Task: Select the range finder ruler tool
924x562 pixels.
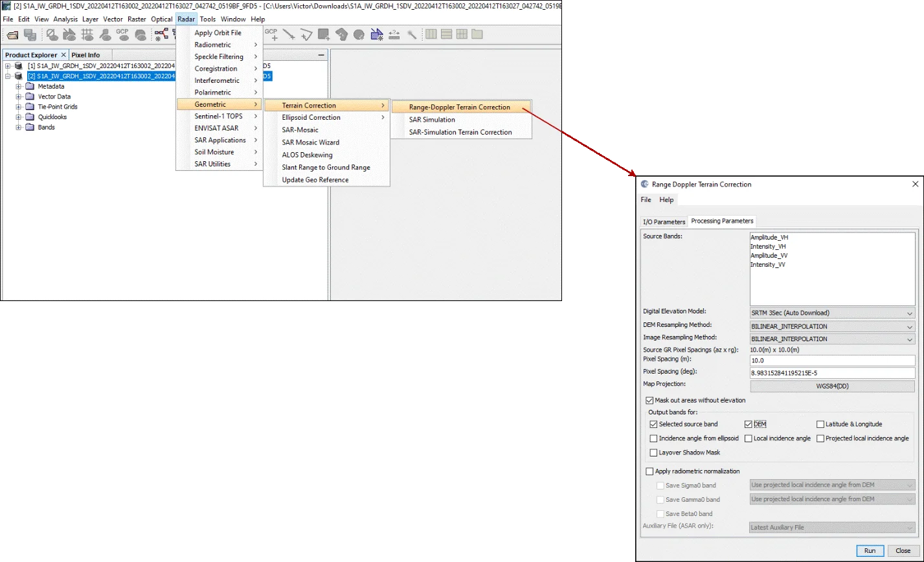Action: tap(394, 34)
